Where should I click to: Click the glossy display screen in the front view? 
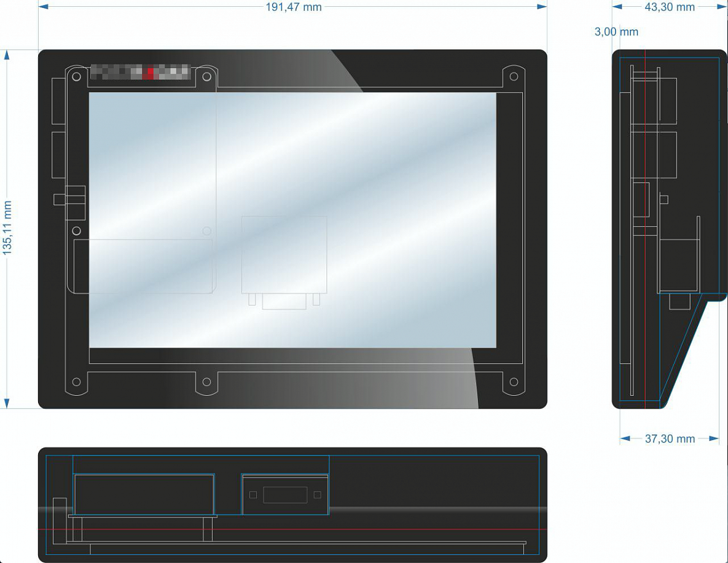292,220
